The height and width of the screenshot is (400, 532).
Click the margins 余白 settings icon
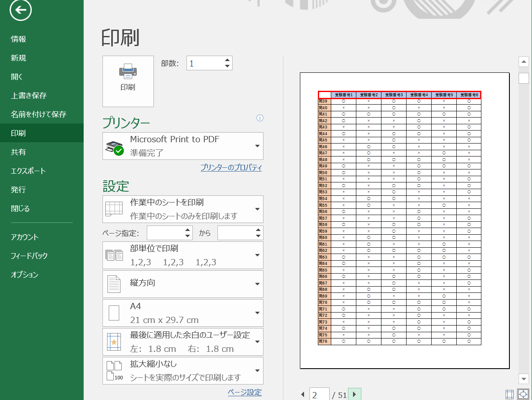(114, 341)
